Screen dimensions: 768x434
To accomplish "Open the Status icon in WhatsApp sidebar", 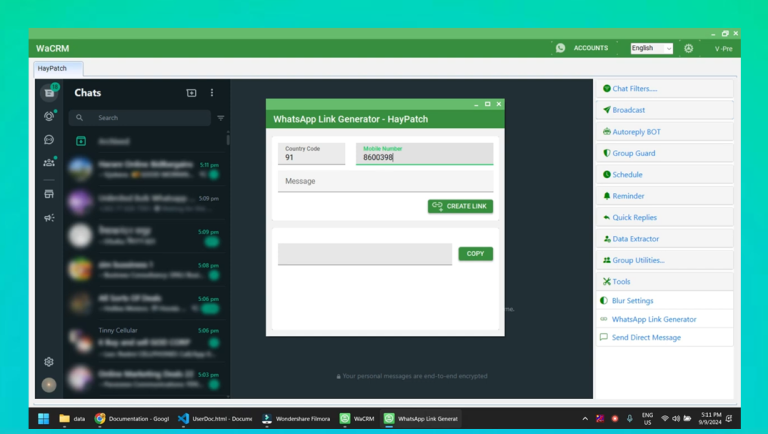I will (x=49, y=116).
